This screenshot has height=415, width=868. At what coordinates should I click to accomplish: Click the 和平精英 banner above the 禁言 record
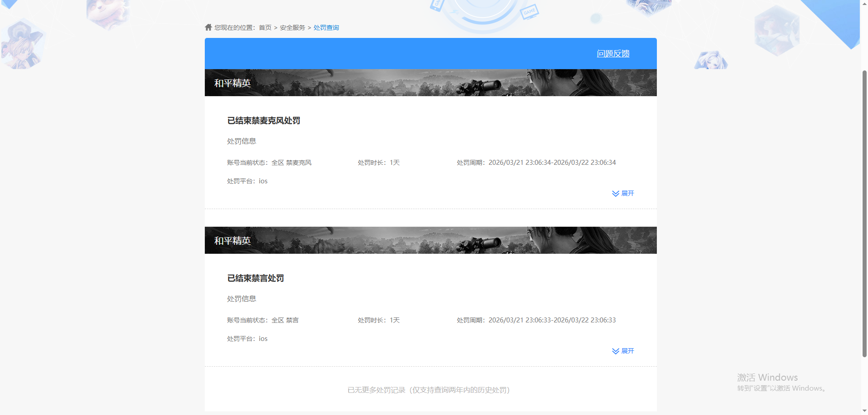point(431,240)
